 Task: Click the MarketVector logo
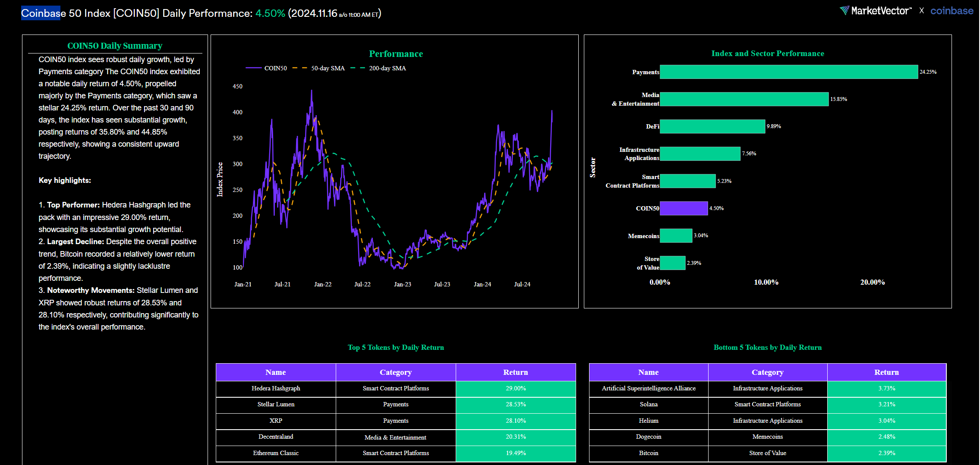tap(876, 11)
